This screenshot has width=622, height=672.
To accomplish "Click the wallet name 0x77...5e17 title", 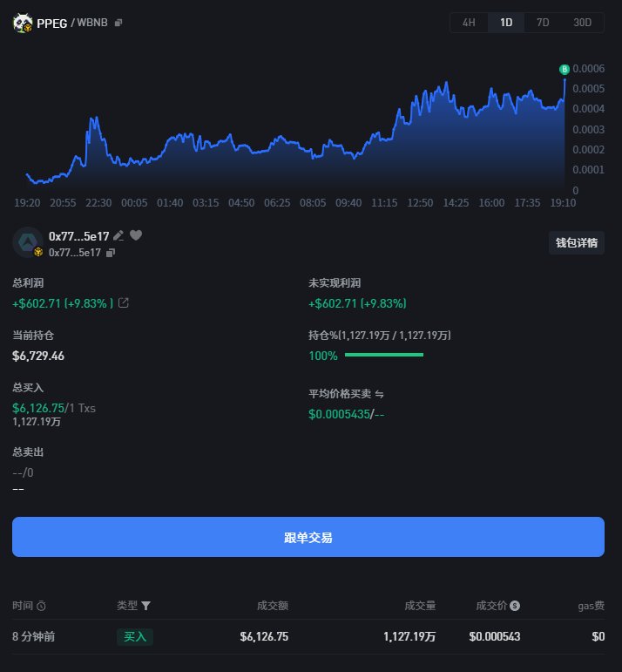I will [x=78, y=236].
